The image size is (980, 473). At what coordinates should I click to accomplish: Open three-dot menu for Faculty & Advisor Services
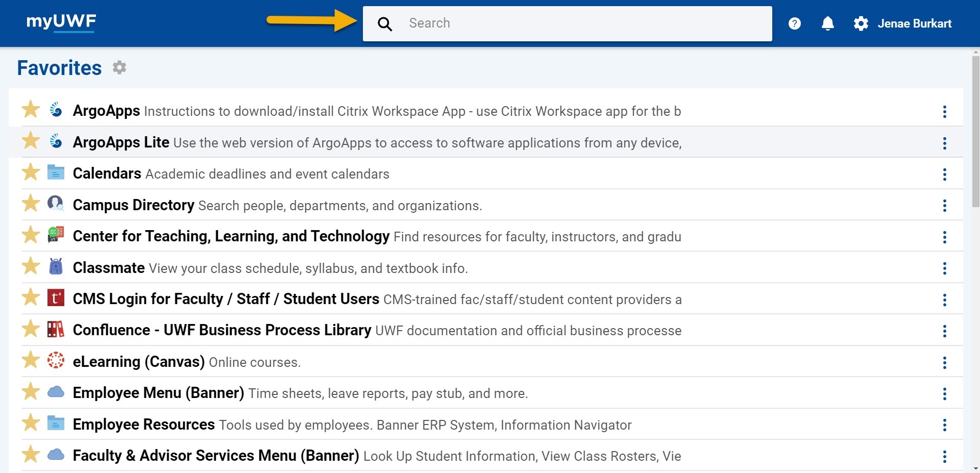point(944,457)
